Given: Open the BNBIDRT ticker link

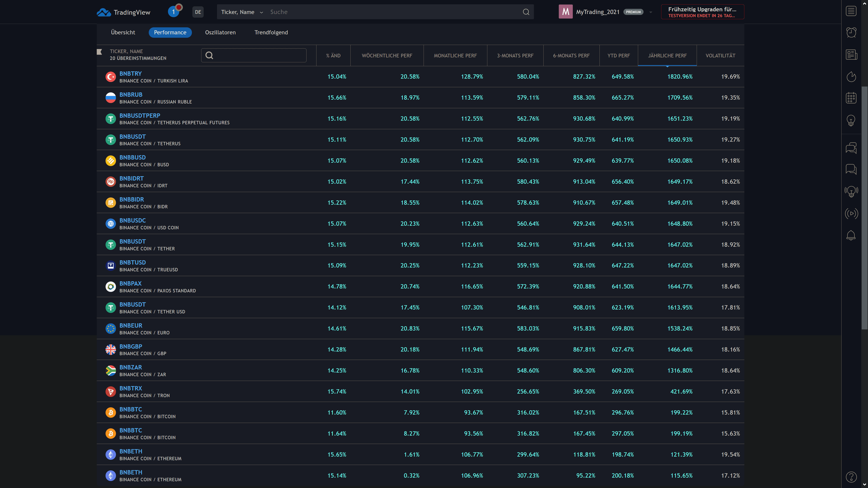Looking at the screenshot, I should [x=131, y=178].
